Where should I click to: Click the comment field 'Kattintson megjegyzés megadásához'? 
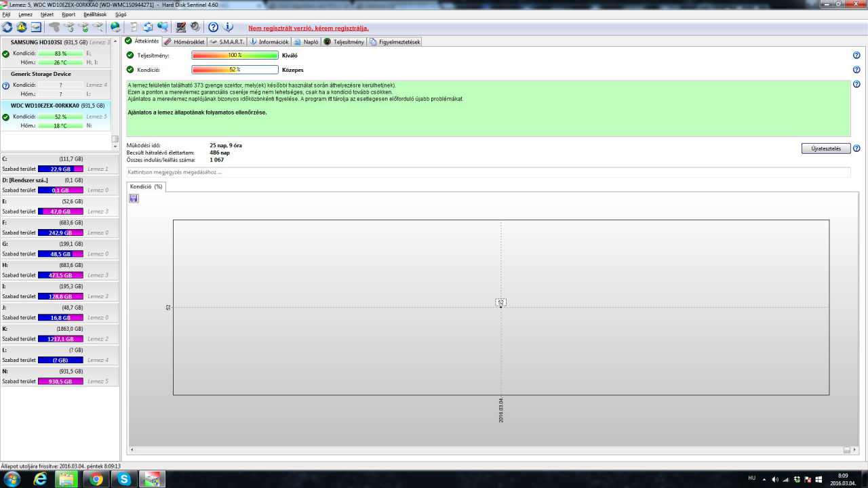click(x=488, y=172)
